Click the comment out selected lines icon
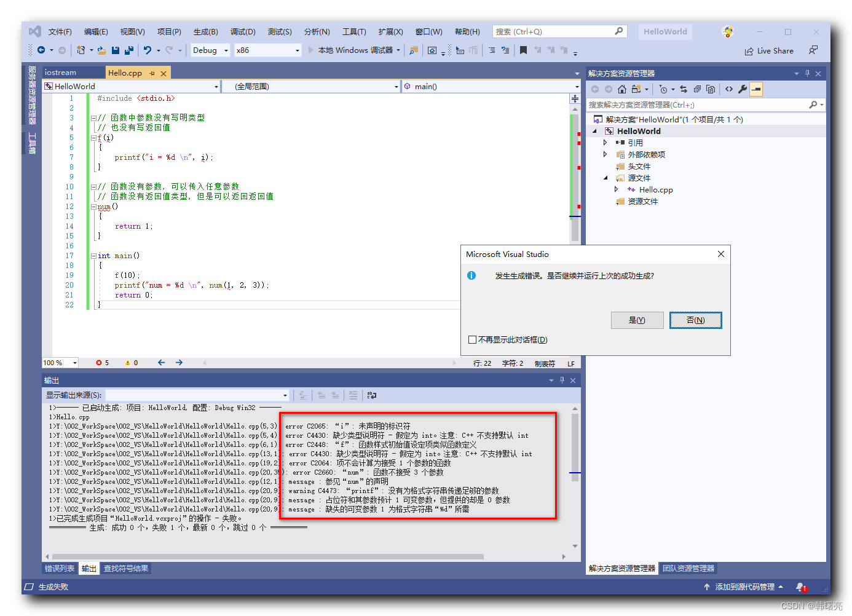 [492, 50]
